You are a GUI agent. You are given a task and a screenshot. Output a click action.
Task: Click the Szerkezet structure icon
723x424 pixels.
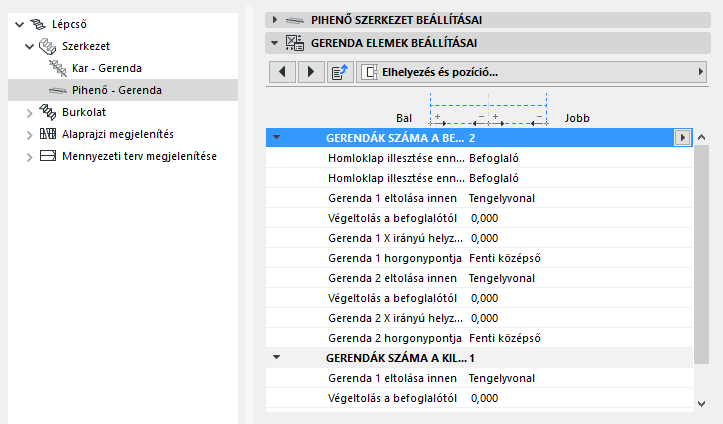(47, 46)
